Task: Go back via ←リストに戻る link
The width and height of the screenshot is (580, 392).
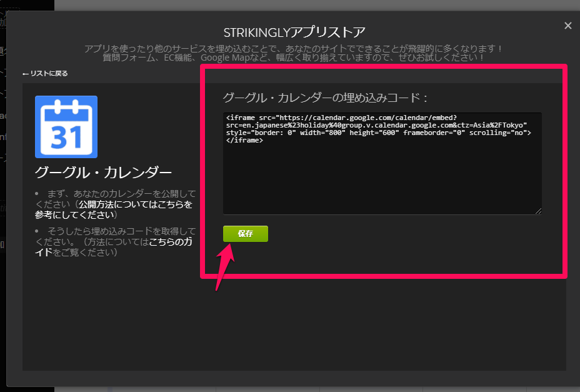Action: click(45, 73)
